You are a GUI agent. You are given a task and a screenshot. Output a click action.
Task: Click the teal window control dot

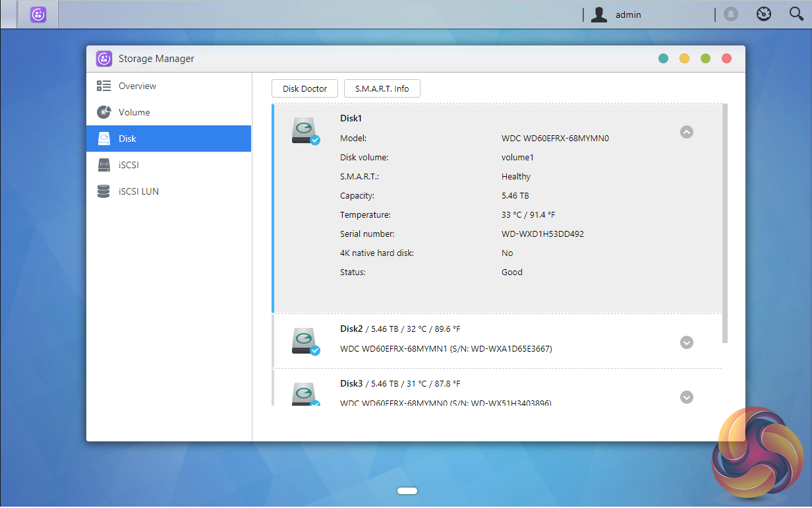[663, 59]
